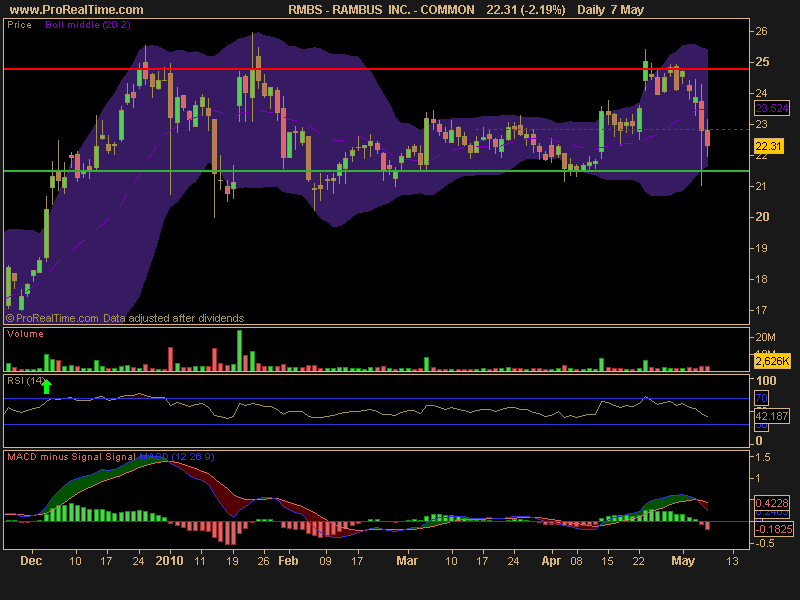
Task: Click the Daily 7 May timeframe label
Action: click(611, 10)
